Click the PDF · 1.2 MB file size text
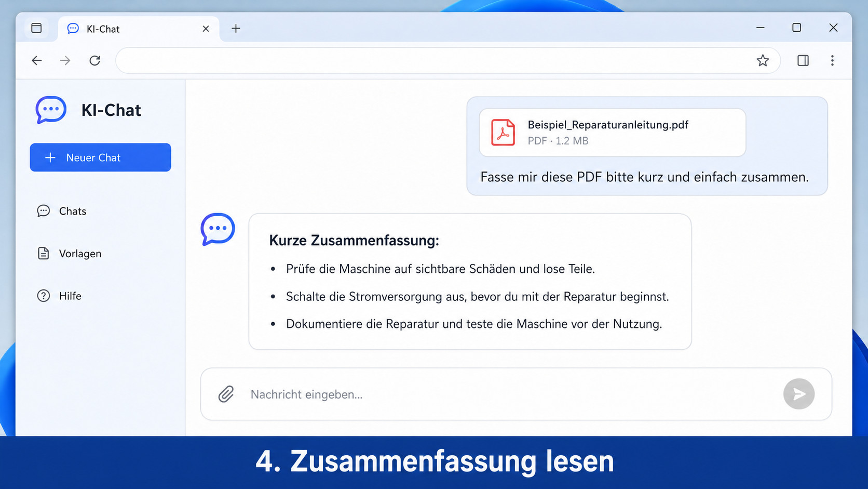 click(x=558, y=141)
